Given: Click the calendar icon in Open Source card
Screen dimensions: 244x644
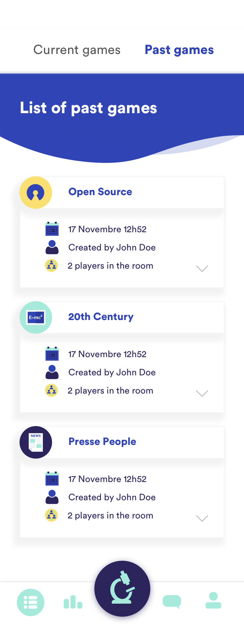Looking at the screenshot, I should (52, 229).
